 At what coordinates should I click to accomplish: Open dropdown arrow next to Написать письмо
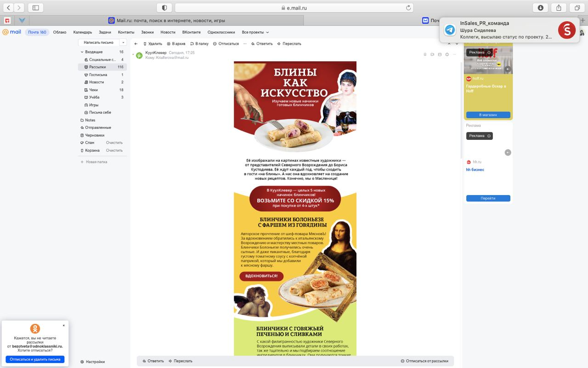[123, 42]
